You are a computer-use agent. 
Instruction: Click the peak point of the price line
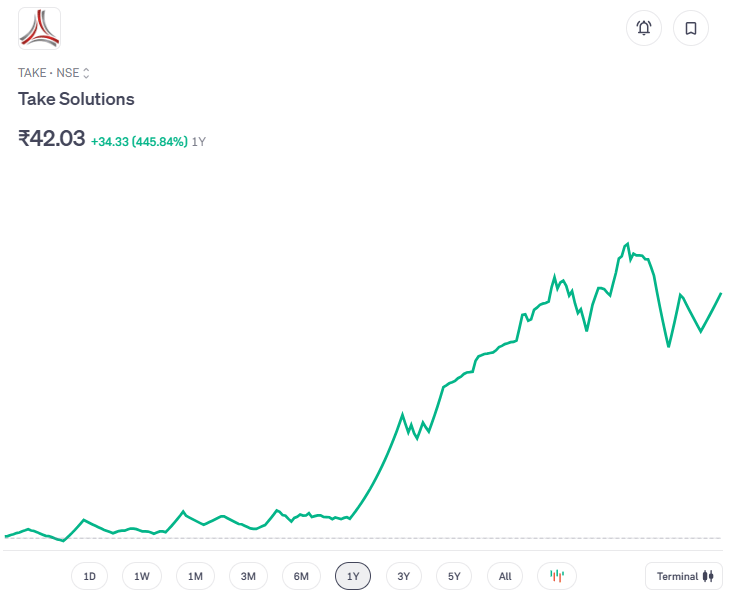click(x=627, y=243)
